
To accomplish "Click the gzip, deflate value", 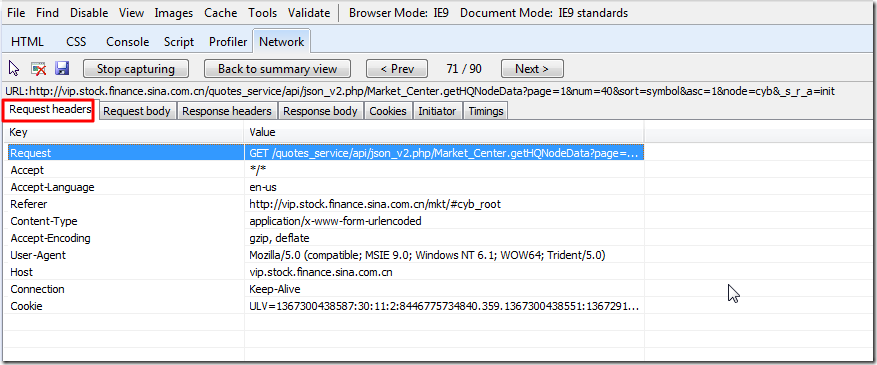I will [279, 238].
